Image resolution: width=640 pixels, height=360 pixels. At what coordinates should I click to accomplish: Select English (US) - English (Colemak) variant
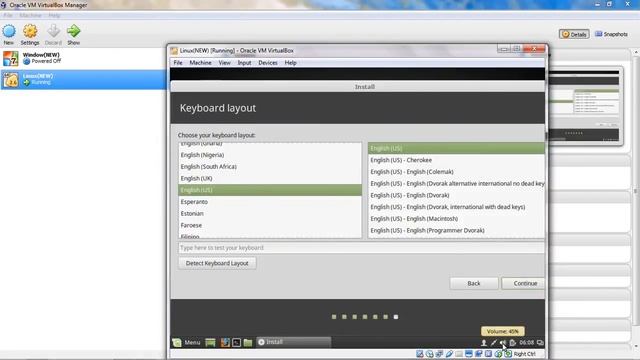456,172
